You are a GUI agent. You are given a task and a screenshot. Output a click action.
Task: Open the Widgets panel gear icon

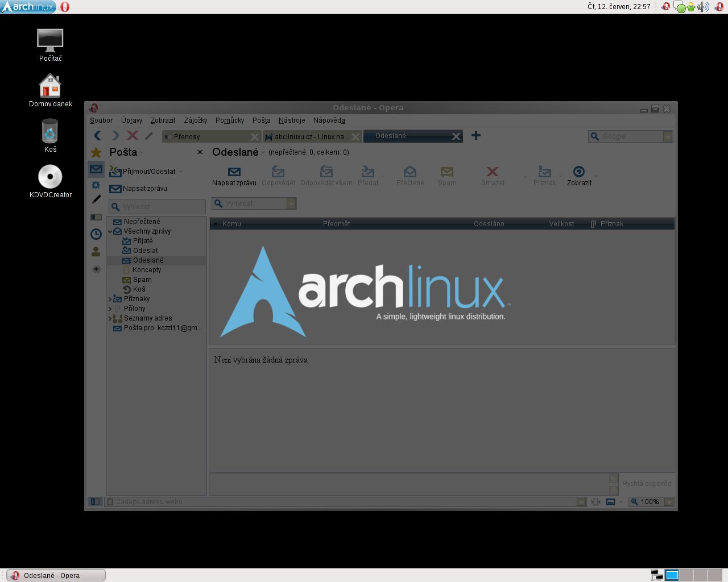(96, 185)
